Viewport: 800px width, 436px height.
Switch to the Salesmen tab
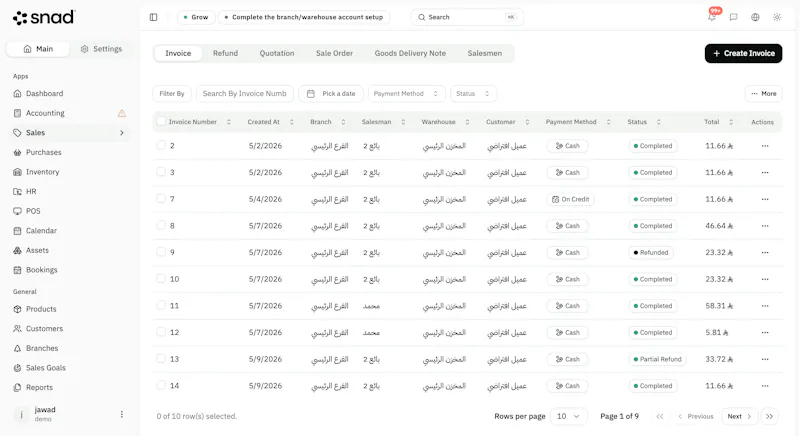pos(485,53)
